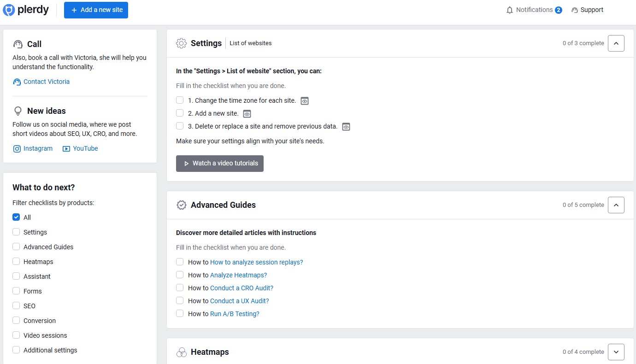
Task: Click the Support headset icon
Action: (x=574, y=10)
